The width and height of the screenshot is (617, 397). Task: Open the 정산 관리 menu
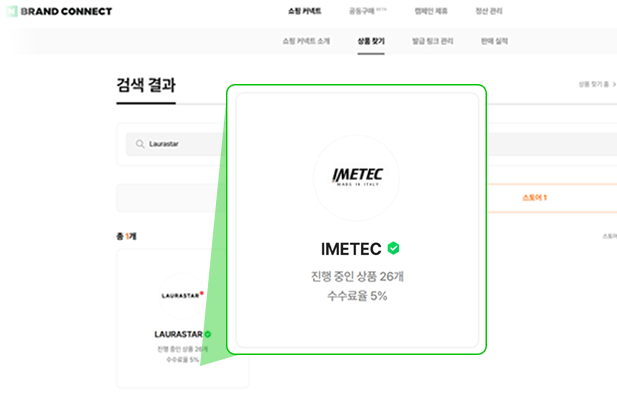489,11
